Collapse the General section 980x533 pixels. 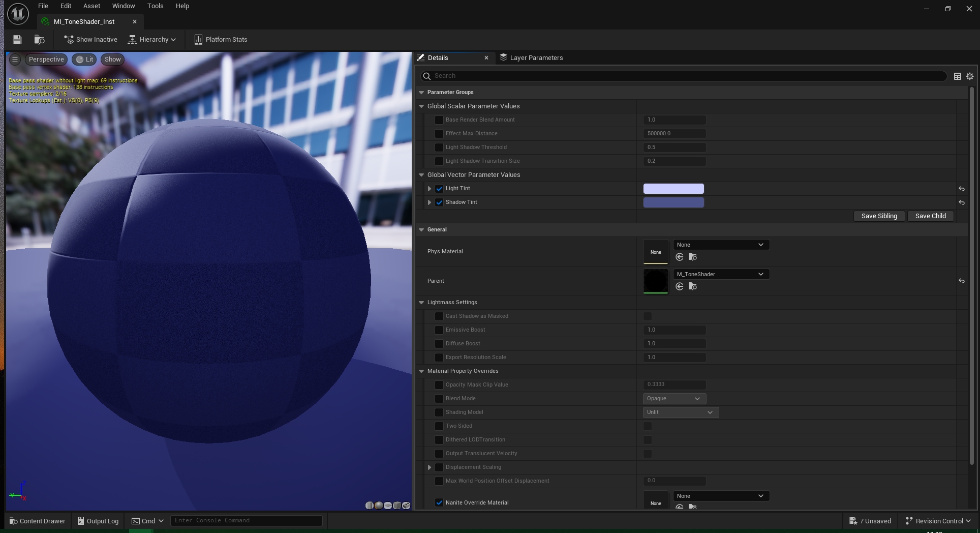point(421,230)
